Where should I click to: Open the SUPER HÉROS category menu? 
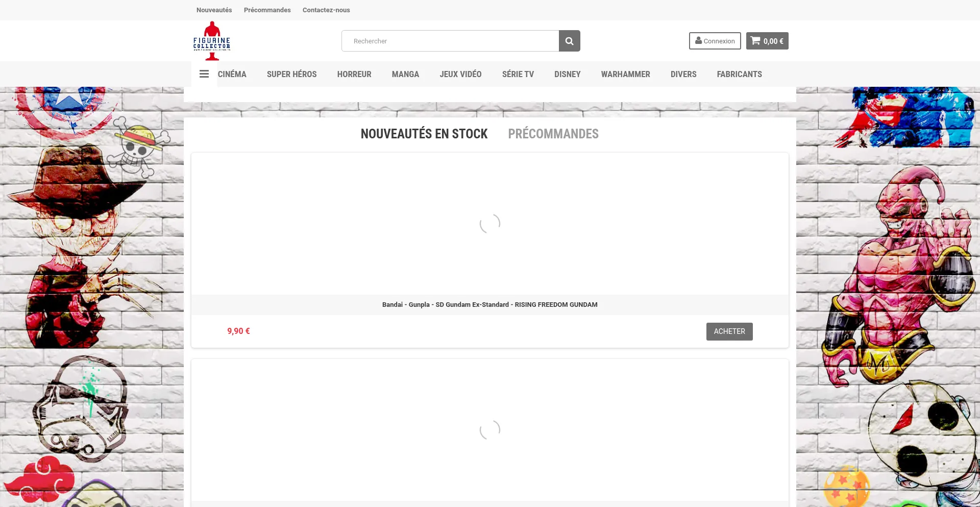tap(292, 74)
